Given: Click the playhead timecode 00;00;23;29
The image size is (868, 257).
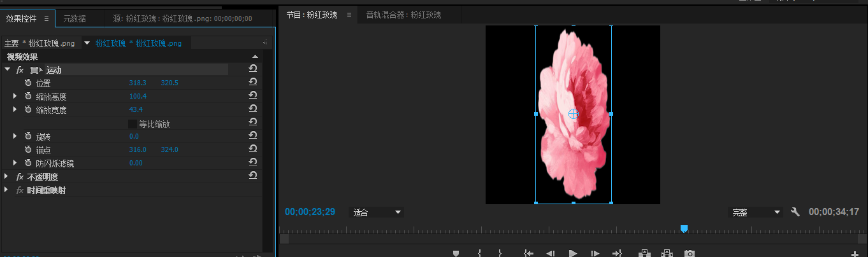Looking at the screenshot, I should click(310, 212).
